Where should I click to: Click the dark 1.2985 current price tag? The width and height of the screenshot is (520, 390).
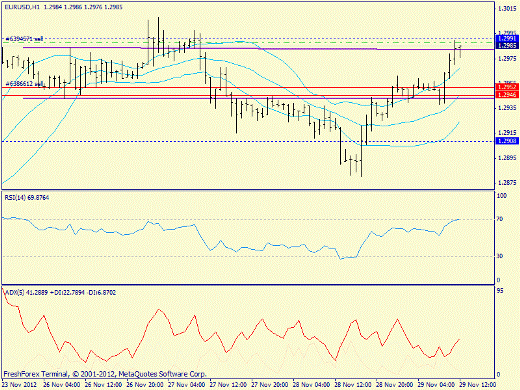pyautogui.click(x=507, y=45)
